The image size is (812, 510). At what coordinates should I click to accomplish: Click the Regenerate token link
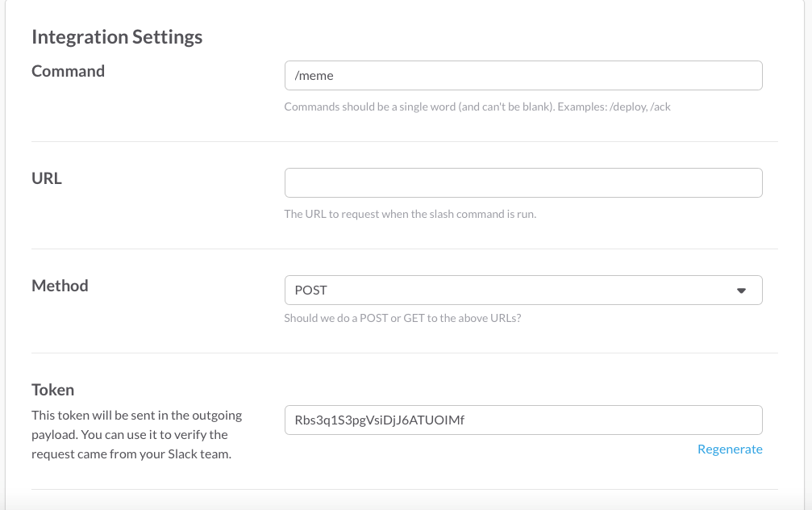pyautogui.click(x=730, y=449)
